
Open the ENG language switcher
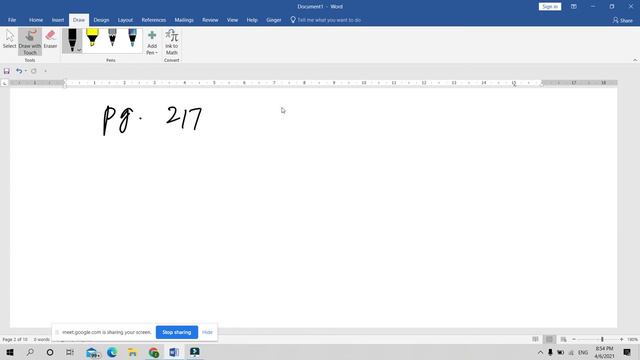pyautogui.click(x=583, y=352)
